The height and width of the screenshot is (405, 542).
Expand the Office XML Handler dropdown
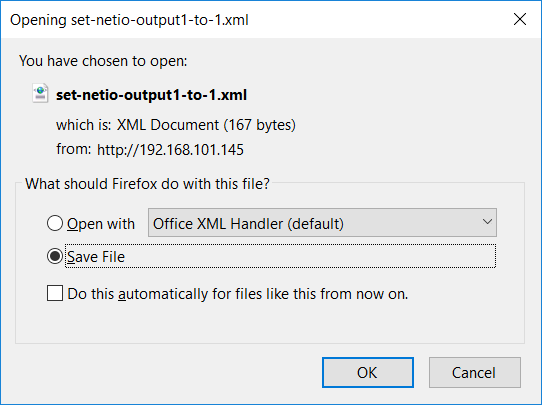click(x=322, y=223)
